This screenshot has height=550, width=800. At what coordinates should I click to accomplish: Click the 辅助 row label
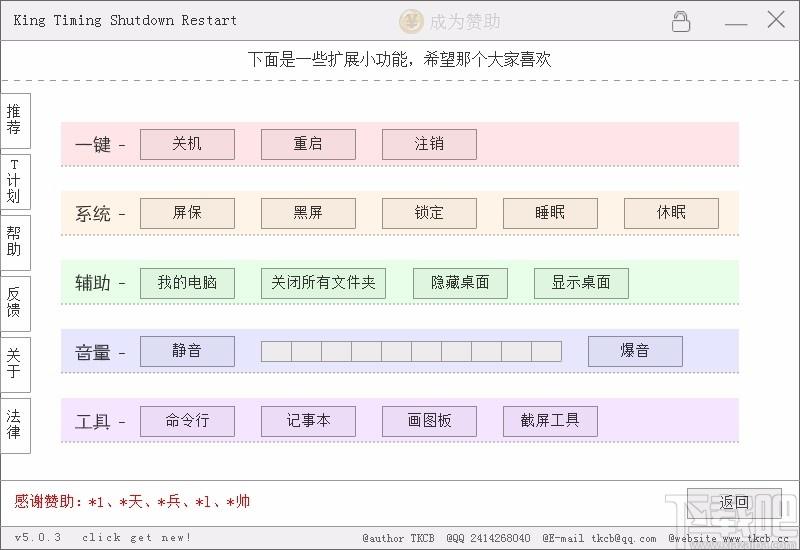pos(93,283)
